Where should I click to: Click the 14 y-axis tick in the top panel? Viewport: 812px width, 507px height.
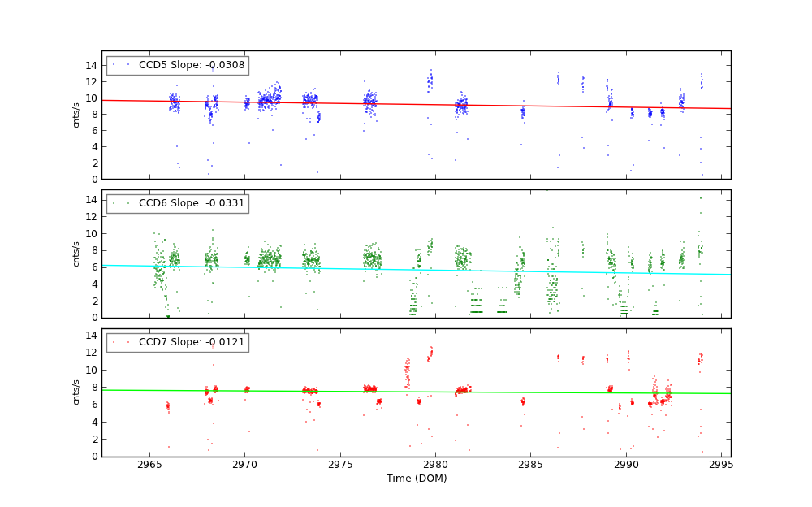coord(91,65)
